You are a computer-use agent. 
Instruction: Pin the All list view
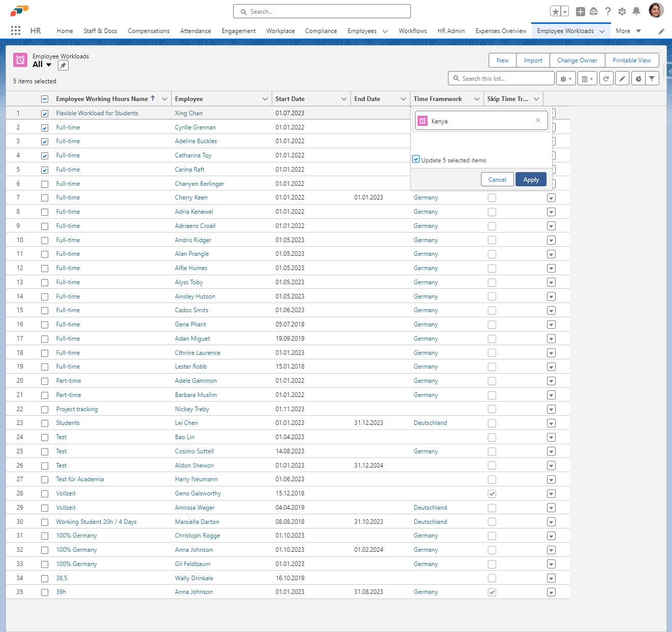[63, 65]
